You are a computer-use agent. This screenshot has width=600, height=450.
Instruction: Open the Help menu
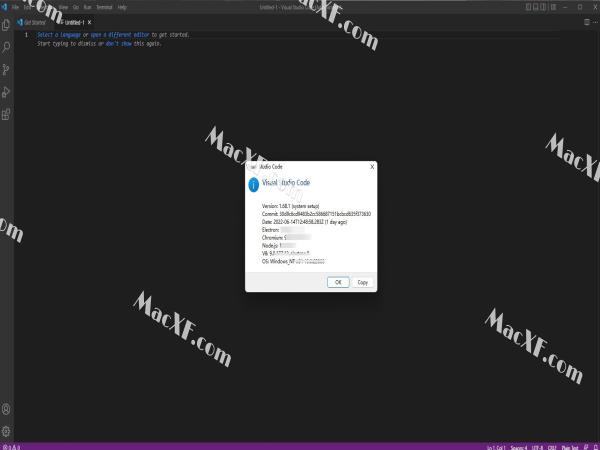122,7
